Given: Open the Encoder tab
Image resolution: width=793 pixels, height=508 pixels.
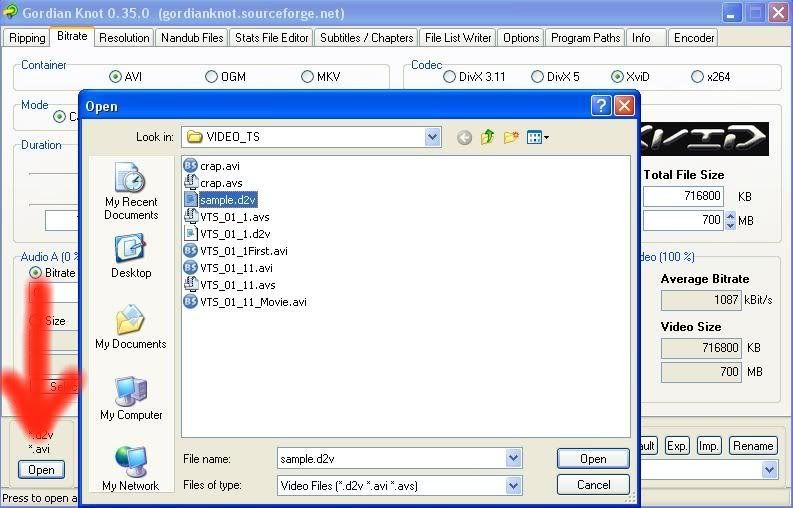Looking at the screenshot, I should [694, 38].
